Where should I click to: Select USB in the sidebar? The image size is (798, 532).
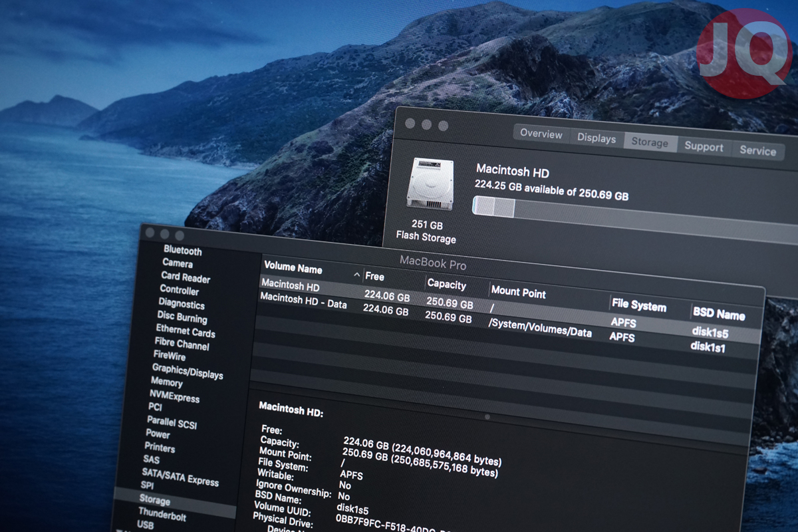(x=145, y=525)
